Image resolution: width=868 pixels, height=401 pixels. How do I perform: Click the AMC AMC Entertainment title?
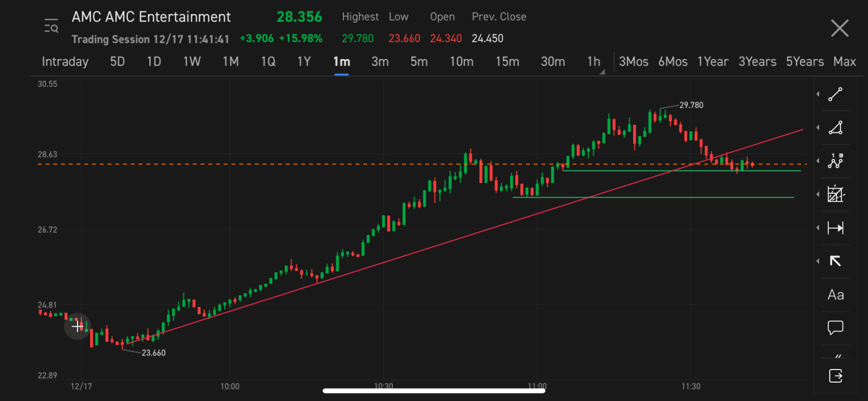point(151,17)
